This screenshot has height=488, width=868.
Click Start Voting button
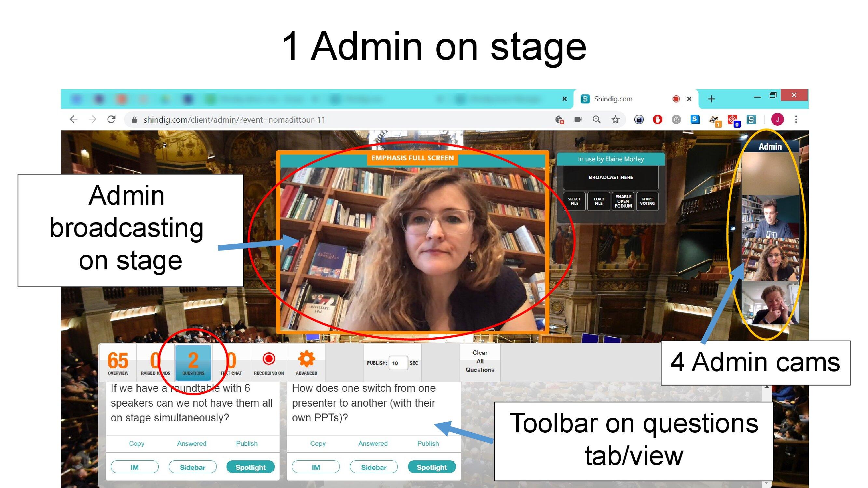(x=647, y=201)
